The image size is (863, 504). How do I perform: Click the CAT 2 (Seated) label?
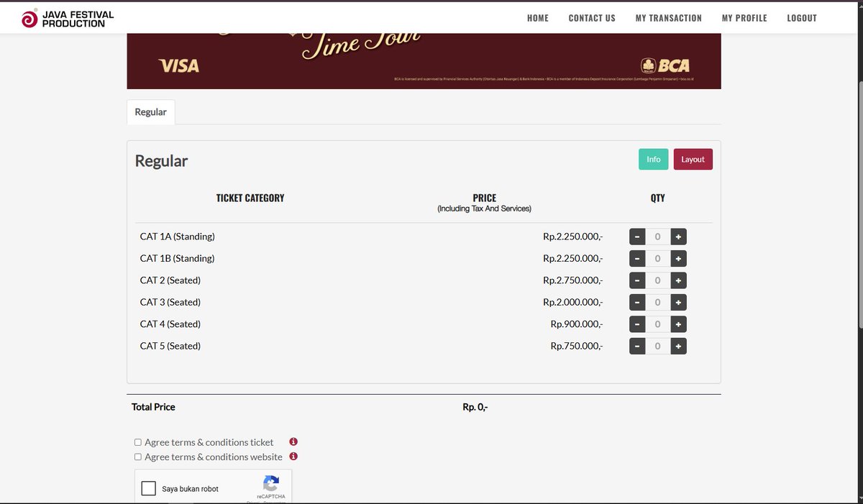coord(170,280)
